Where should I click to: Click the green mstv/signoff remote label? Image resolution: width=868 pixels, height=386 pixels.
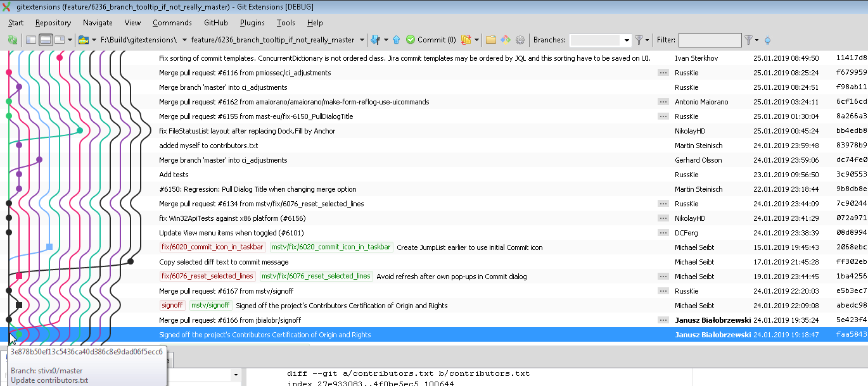pyautogui.click(x=211, y=306)
